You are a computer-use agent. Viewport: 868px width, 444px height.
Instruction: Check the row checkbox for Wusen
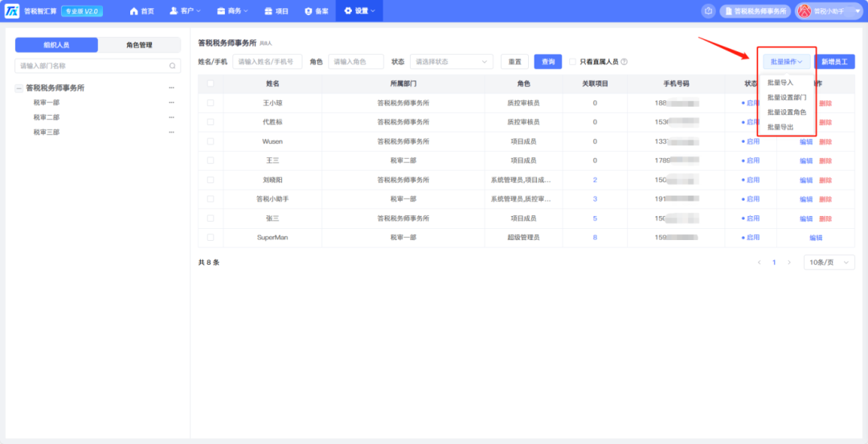211,141
